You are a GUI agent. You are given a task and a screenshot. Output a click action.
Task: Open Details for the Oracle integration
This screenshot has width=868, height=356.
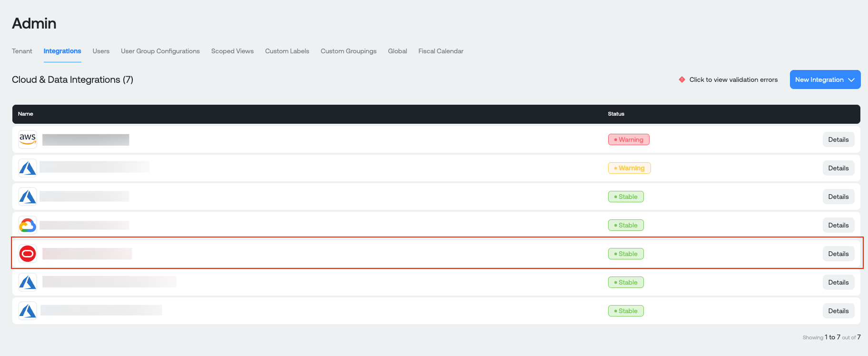[838, 254]
